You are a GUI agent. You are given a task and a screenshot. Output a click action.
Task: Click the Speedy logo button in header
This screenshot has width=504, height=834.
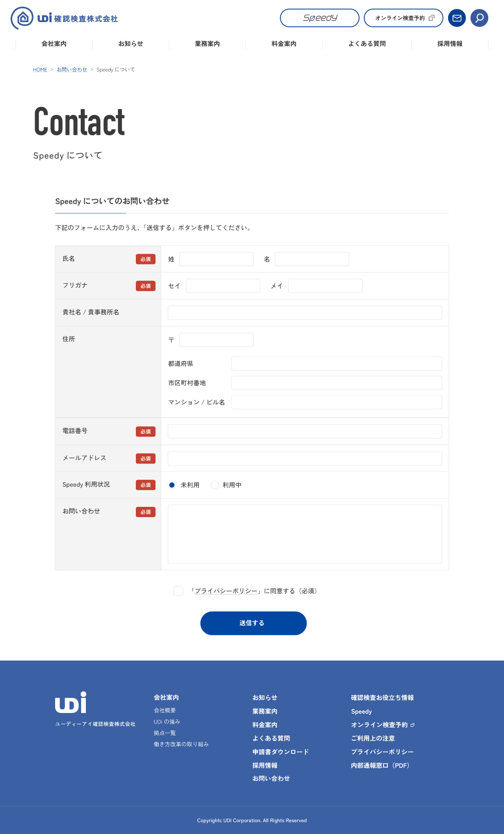click(x=319, y=18)
